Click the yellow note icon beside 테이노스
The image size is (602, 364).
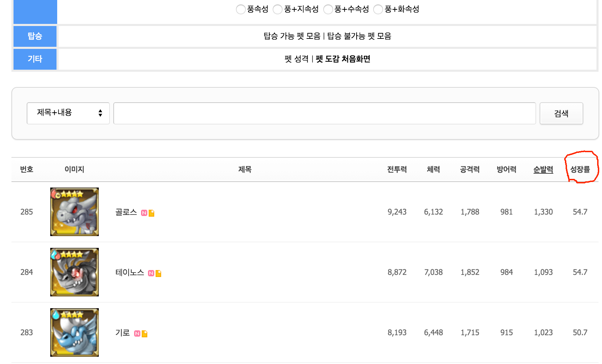pos(158,273)
